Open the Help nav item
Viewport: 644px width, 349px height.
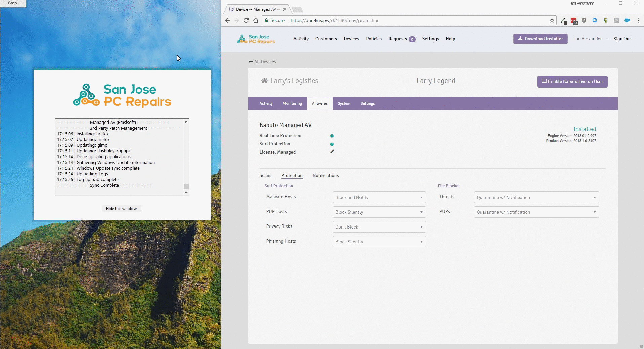450,39
